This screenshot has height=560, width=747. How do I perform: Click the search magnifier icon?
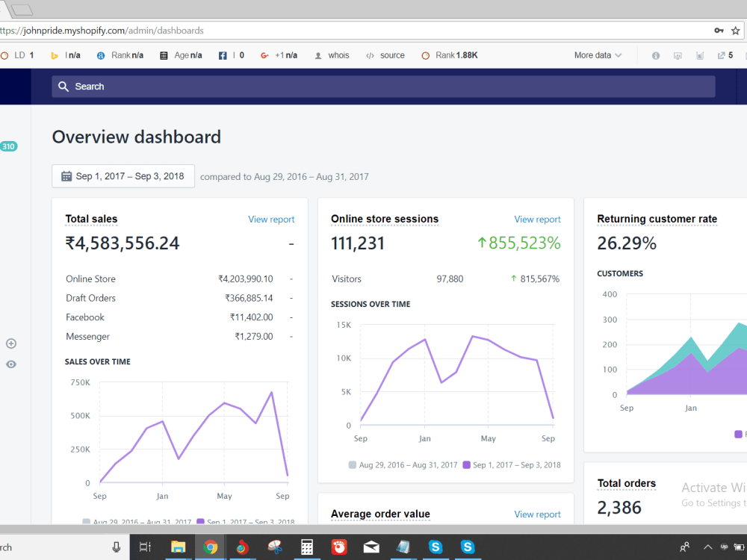[63, 86]
